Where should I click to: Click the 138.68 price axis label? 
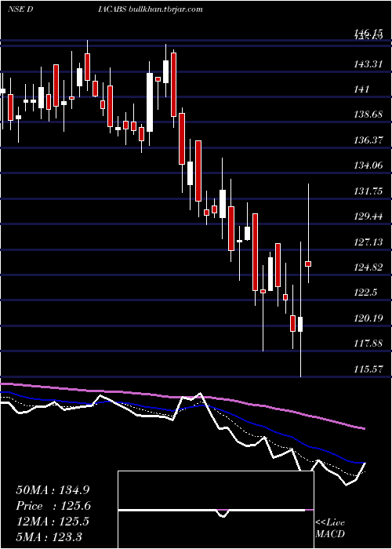pyautogui.click(x=368, y=115)
